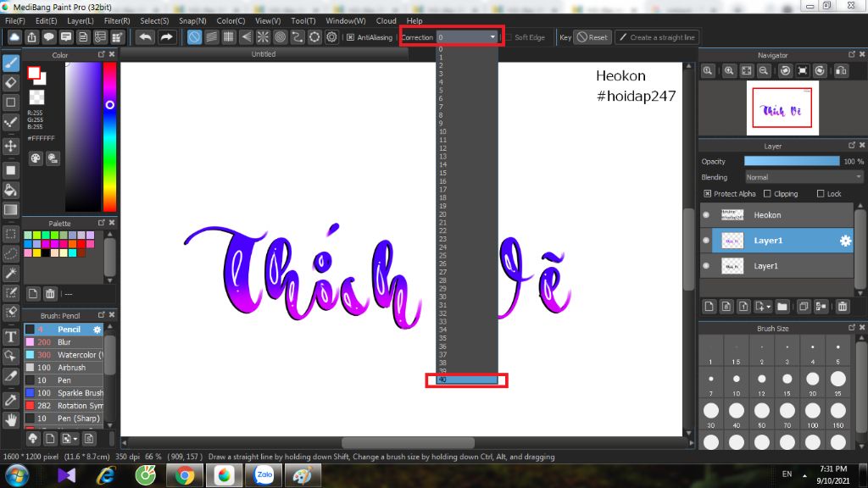Viewport: 868px width, 488px height.
Task: Hide the highlighted Layer1 layer
Action: point(706,240)
